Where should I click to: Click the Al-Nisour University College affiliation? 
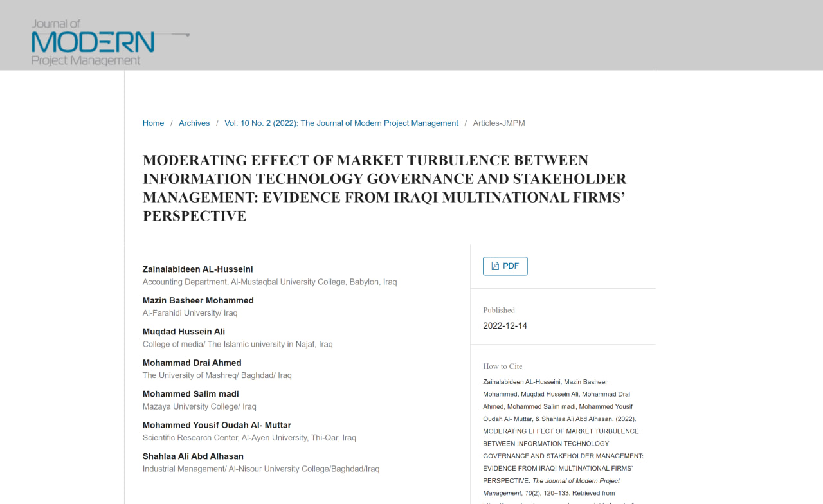(x=260, y=469)
